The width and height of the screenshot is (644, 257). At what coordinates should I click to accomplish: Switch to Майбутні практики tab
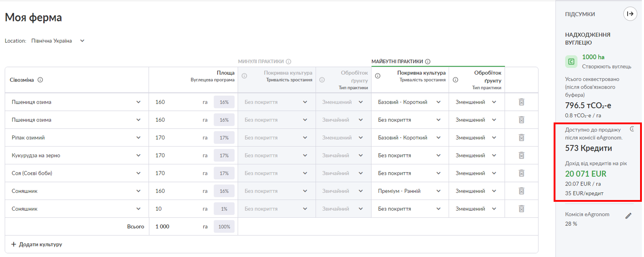click(397, 61)
